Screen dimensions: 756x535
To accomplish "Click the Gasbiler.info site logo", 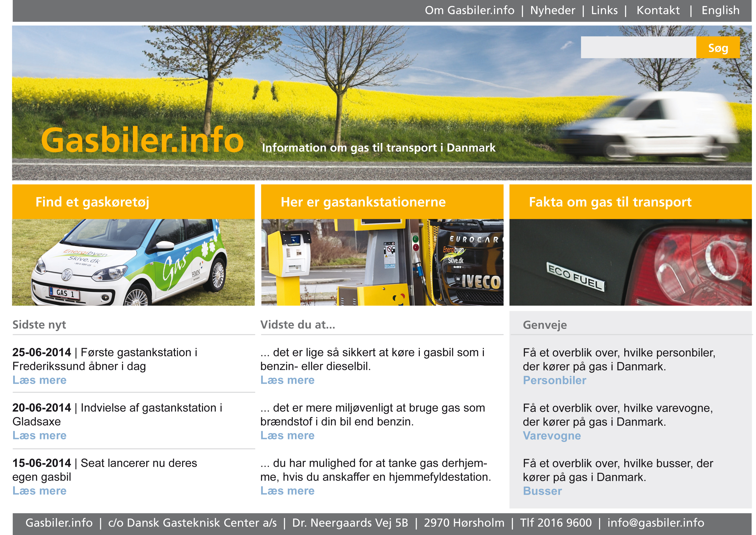I will tap(142, 140).
